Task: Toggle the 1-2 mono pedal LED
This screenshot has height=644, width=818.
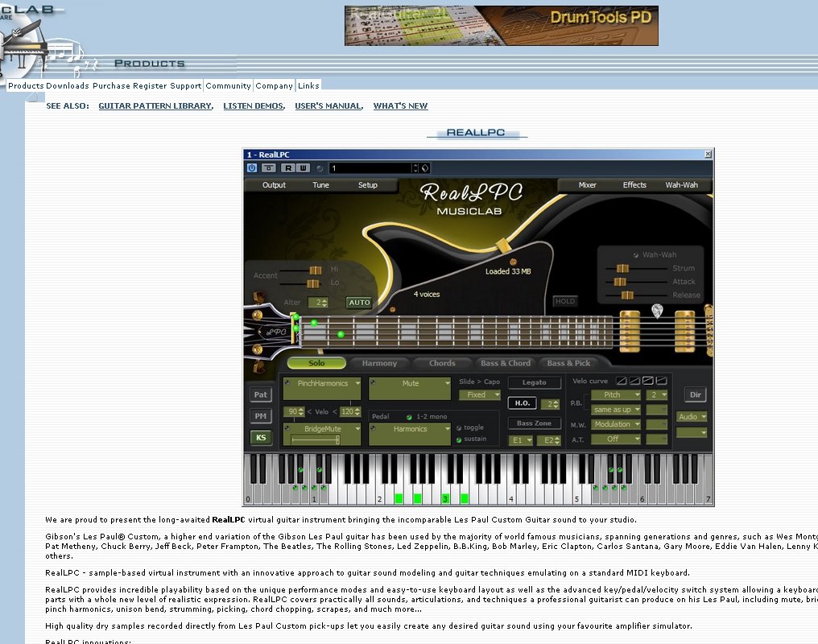Action: click(410, 417)
